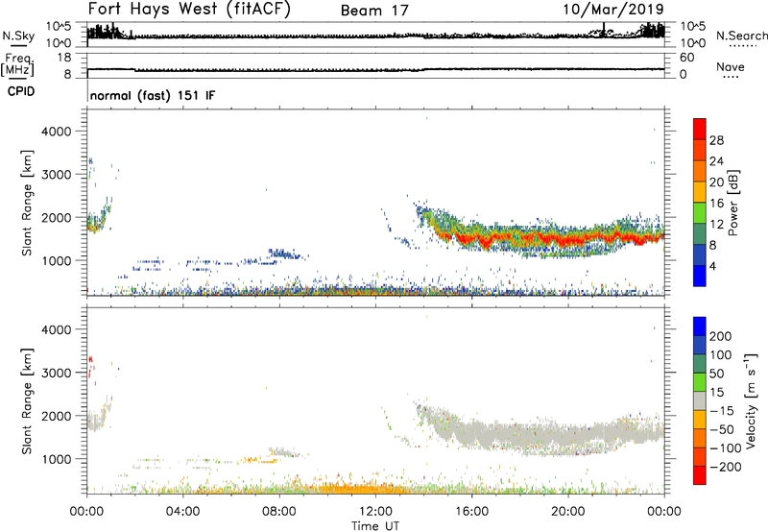Click the "16:00" time tick label
The image size is (768, 532).
[471, 512]
